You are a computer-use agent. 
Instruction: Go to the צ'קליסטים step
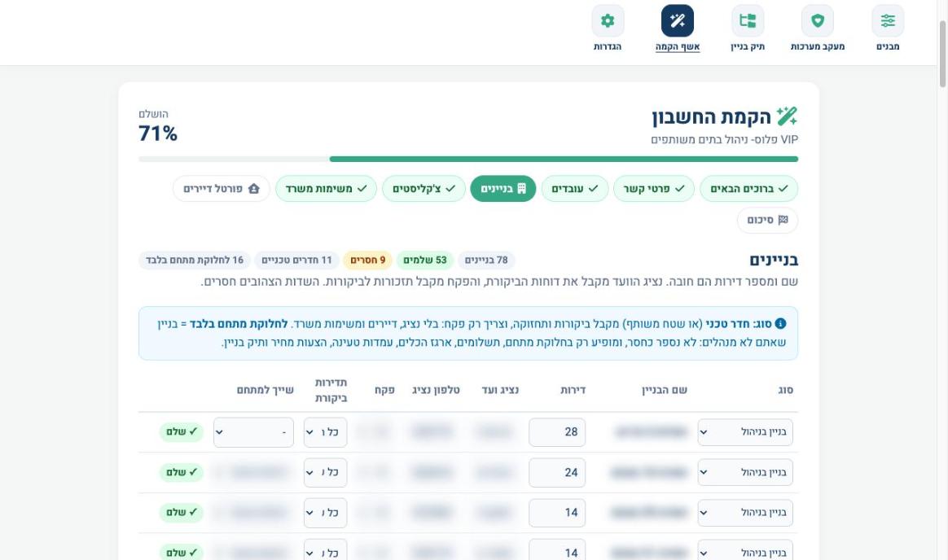[x=424, y=189]
